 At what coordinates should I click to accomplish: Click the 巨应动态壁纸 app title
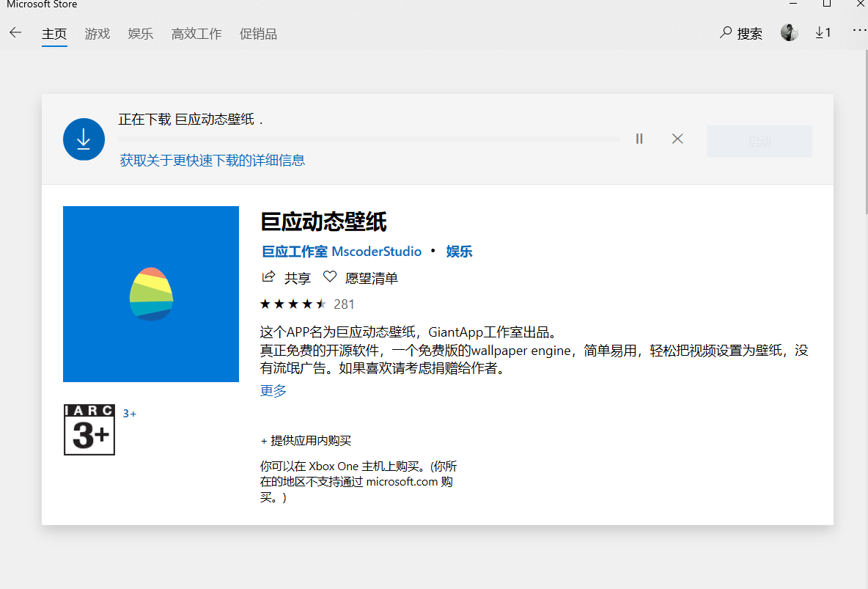pyautogui.click(x=323, y=222)
